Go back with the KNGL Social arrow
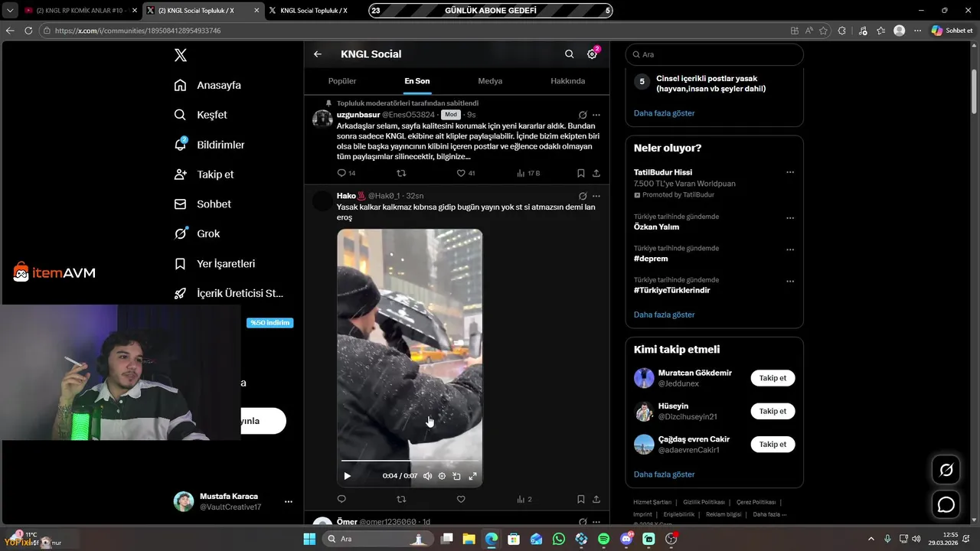980x551 pixels. (x=318, y=54)
